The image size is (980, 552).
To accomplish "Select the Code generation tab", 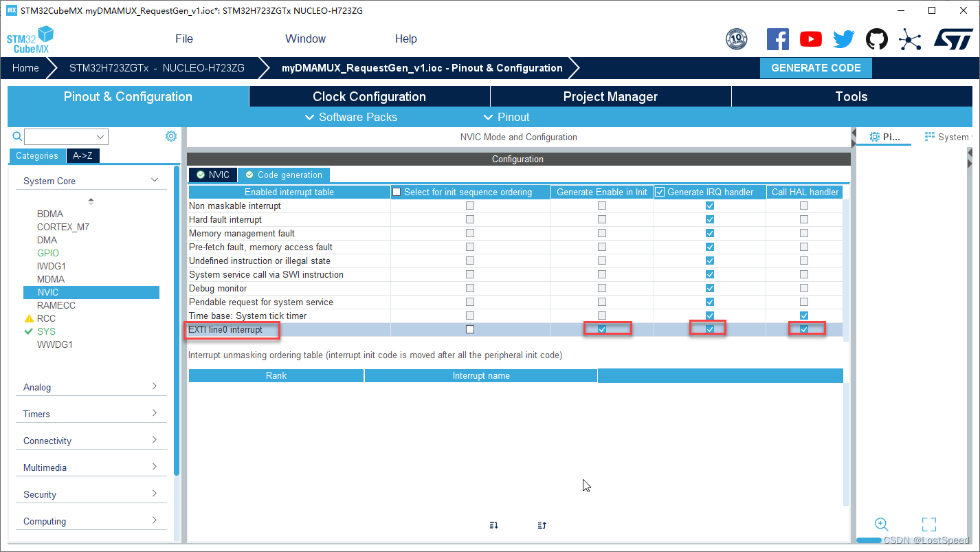I will (x=284, y=175).
